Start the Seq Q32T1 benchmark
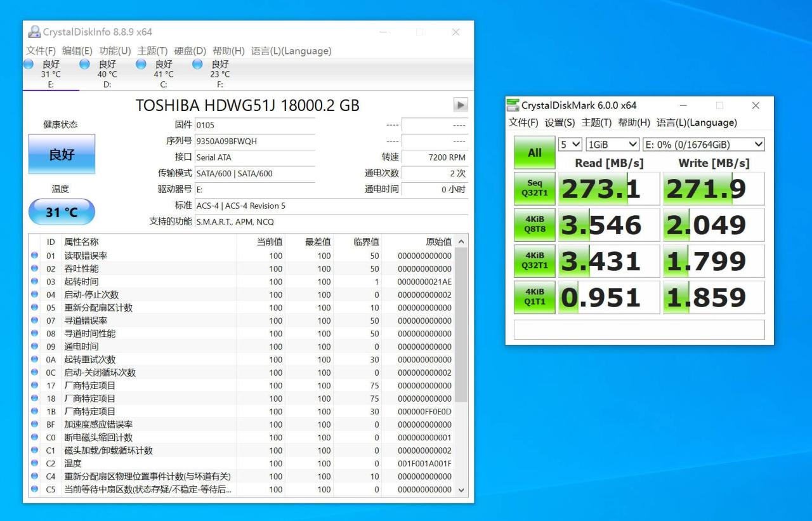Viewport: 812px width, 521px height. click(535, 188)
